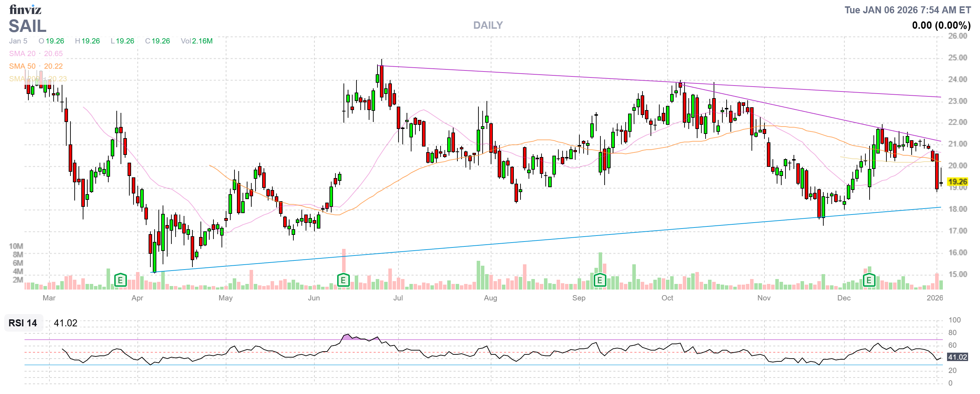Click the SAIL ticker symbol

27,26
